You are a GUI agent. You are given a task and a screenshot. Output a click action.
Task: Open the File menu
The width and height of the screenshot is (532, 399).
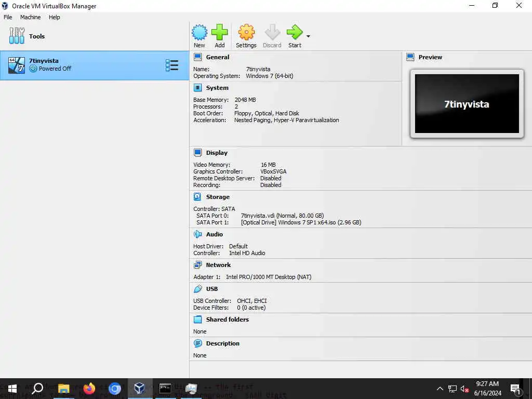click(8, 17)
